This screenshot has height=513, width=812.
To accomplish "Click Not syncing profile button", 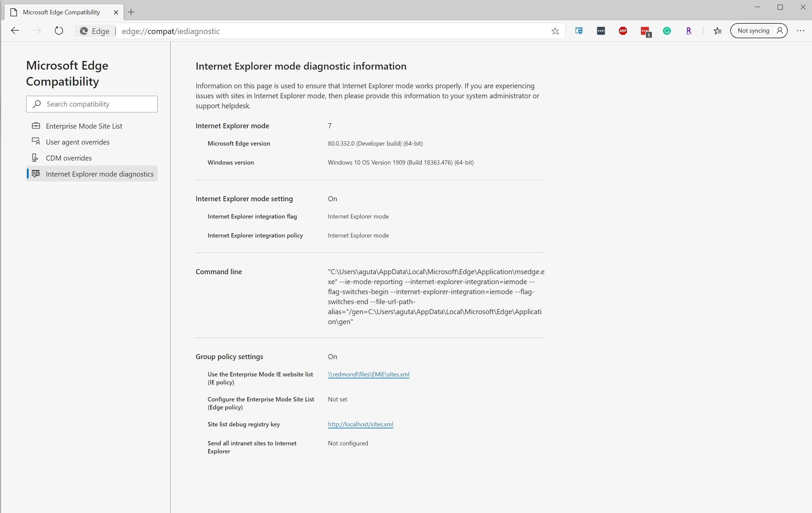I will tap(758, 31).
